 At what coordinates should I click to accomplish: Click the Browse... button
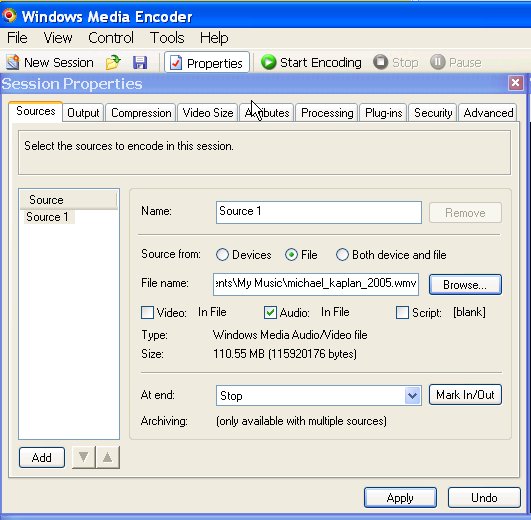tap(465, 284)
